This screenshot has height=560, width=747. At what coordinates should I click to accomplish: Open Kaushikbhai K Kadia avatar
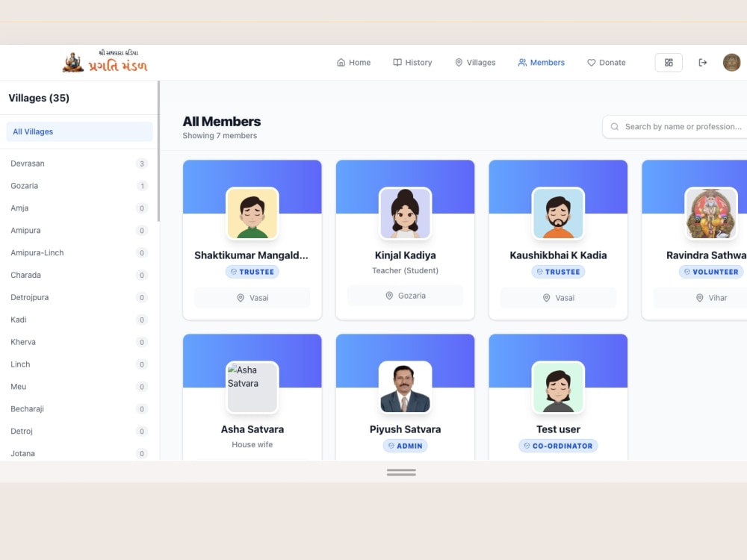[x=558, y=214]
